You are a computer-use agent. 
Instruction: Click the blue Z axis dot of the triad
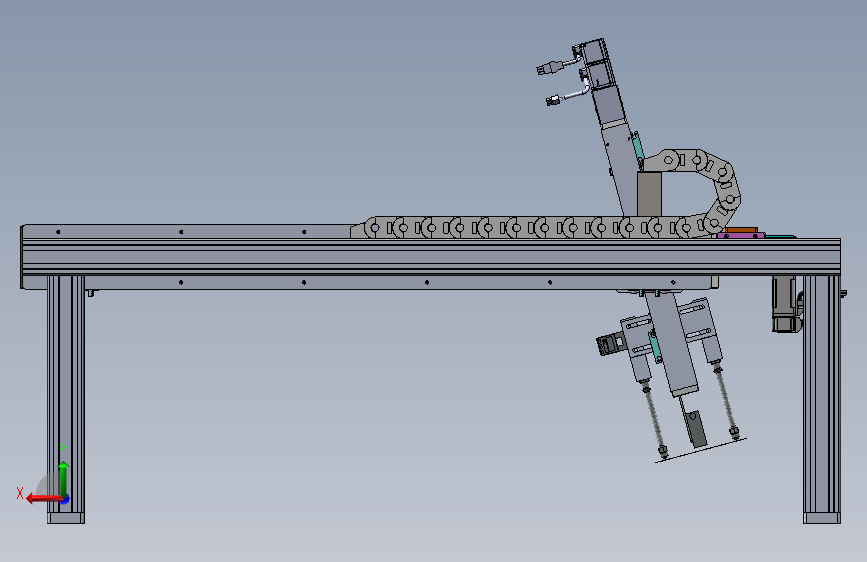coord(65,500)
